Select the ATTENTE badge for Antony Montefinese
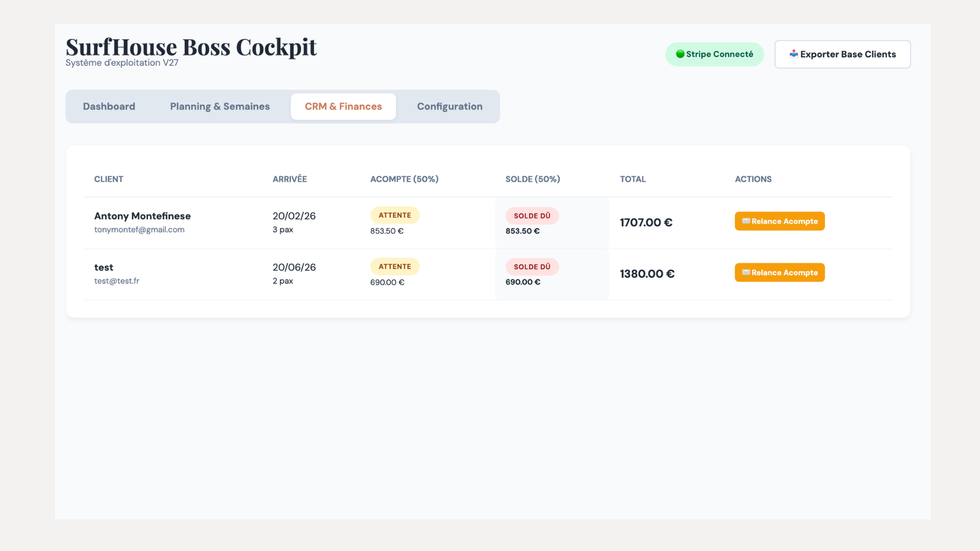The width and height of the screenshot is (980, 551). pos(395,215)
